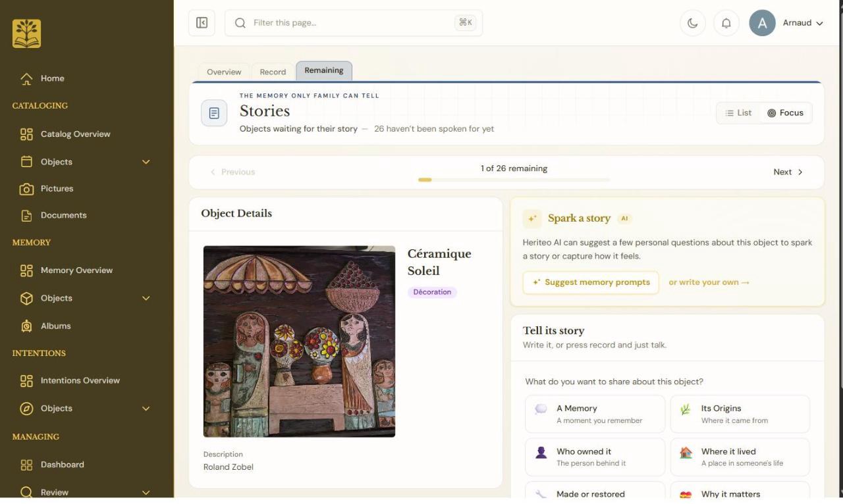
Task: Click the Heriteo tree logo
Action: [26, 34]
